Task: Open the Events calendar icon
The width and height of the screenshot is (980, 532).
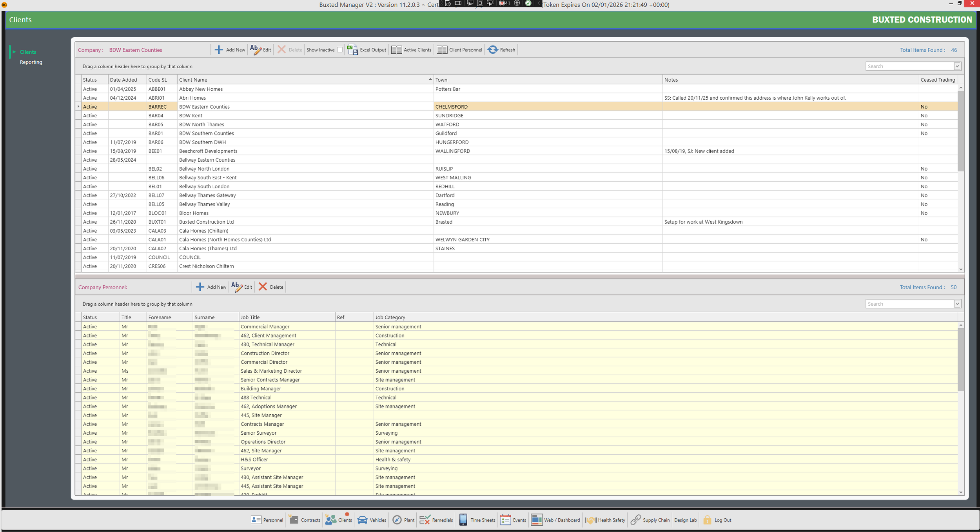Action: coord(505,520)
